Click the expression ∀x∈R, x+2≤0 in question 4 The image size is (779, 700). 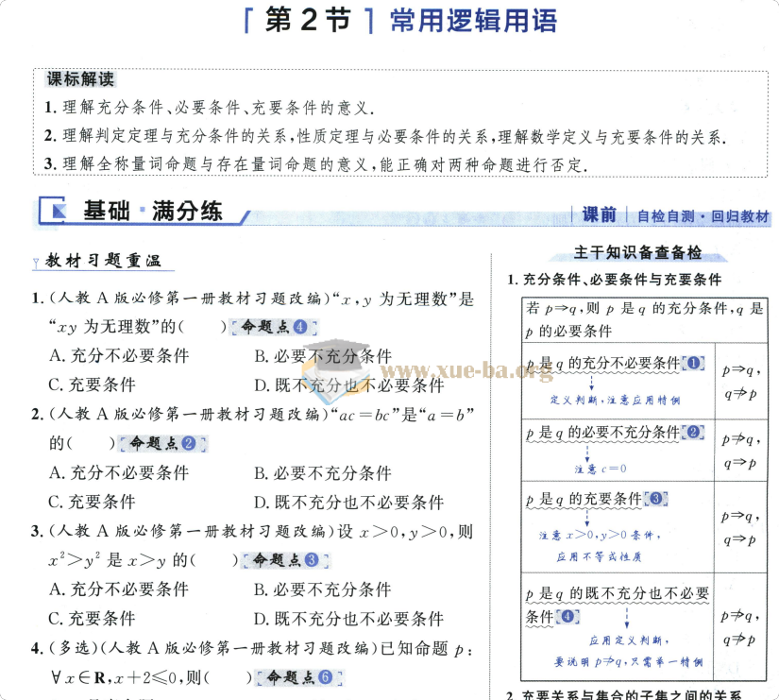coord(117,677)
